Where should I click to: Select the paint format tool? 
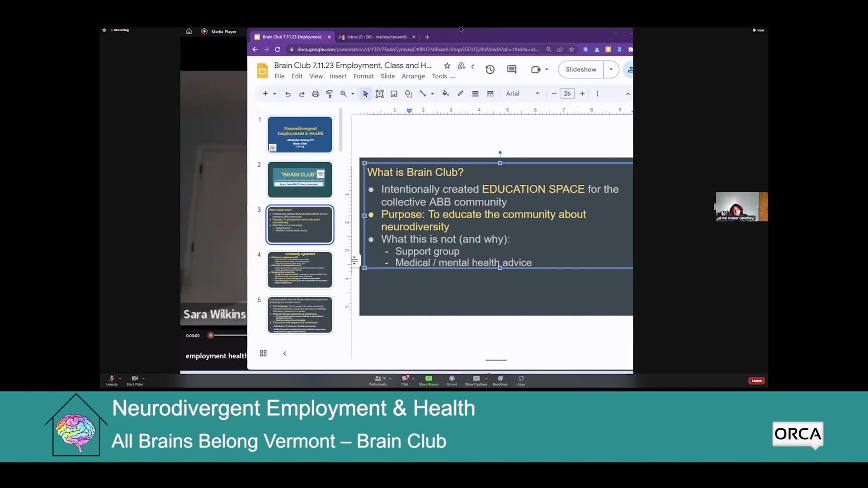[330, 94]
